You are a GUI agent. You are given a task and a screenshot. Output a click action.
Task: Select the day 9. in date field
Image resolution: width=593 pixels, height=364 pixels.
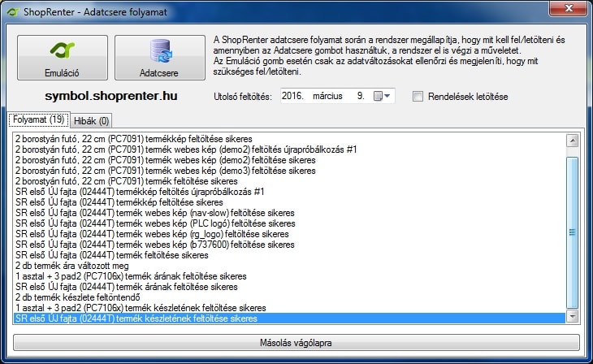click(x=361, y=96)
